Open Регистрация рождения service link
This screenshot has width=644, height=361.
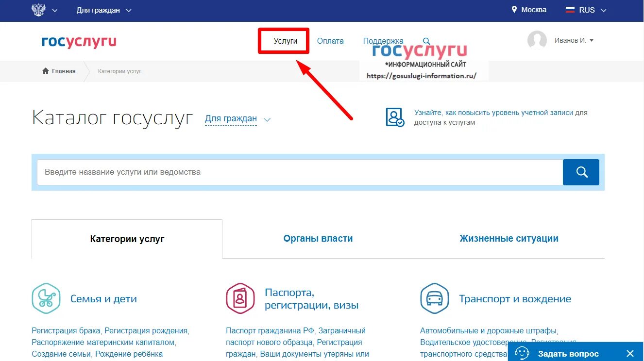point(146,331)
